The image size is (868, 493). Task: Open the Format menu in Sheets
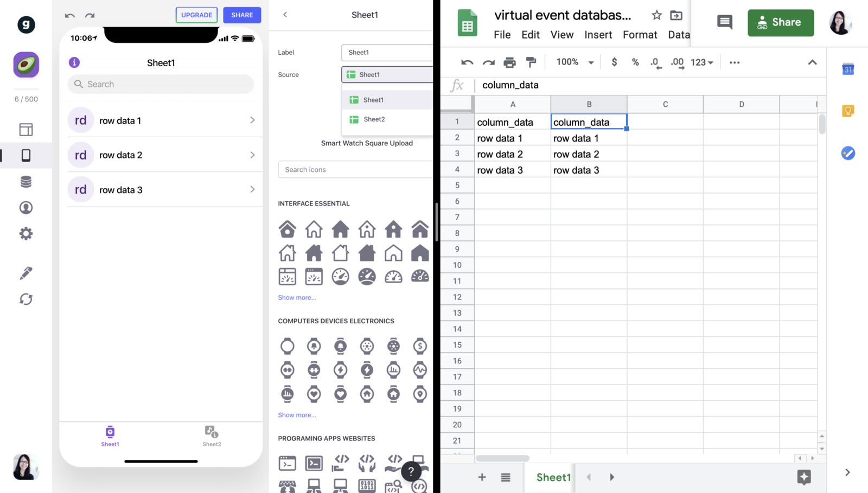click(640, 35)
